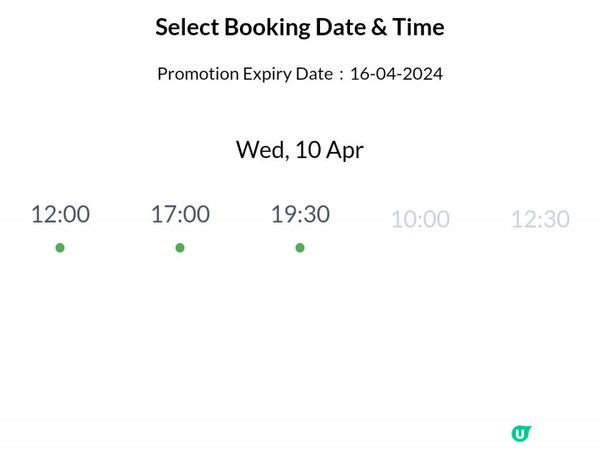Click the greyed-out 12:30 slot
Viewport: 600px width, 450px height.
[x=540, y=219]
